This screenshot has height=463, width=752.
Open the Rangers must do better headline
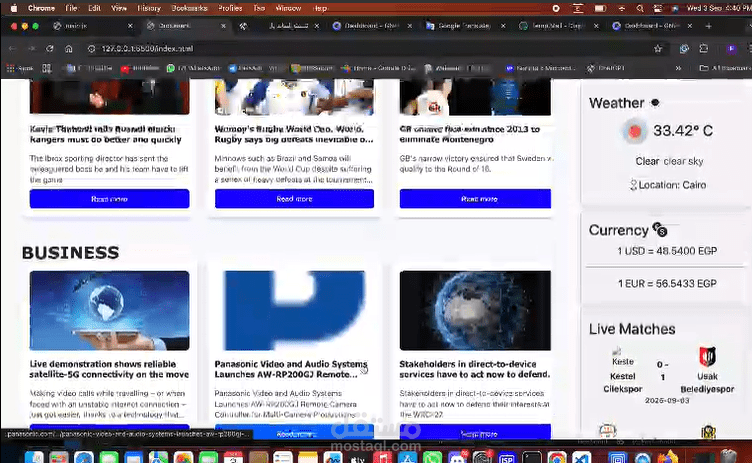click(106, 134)
